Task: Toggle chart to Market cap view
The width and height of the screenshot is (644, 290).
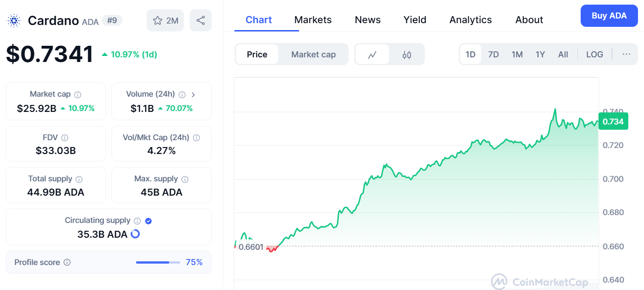Action: 313,55
